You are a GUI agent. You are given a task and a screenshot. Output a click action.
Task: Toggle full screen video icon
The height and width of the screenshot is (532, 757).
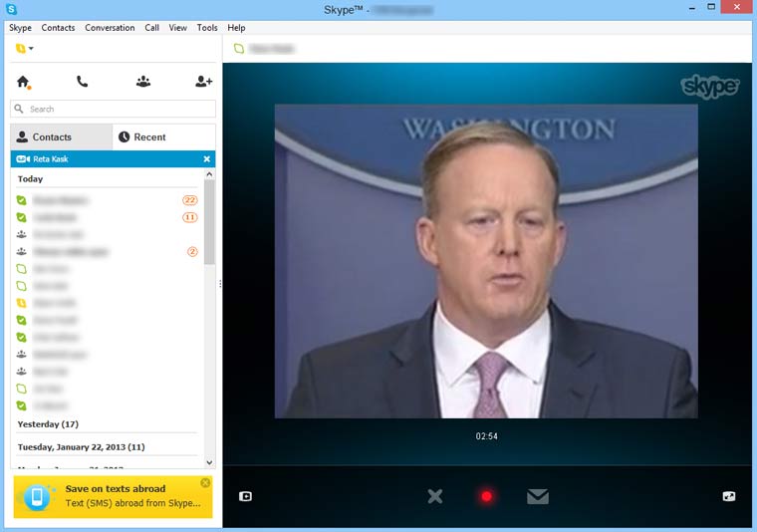(x=729, y=496)
